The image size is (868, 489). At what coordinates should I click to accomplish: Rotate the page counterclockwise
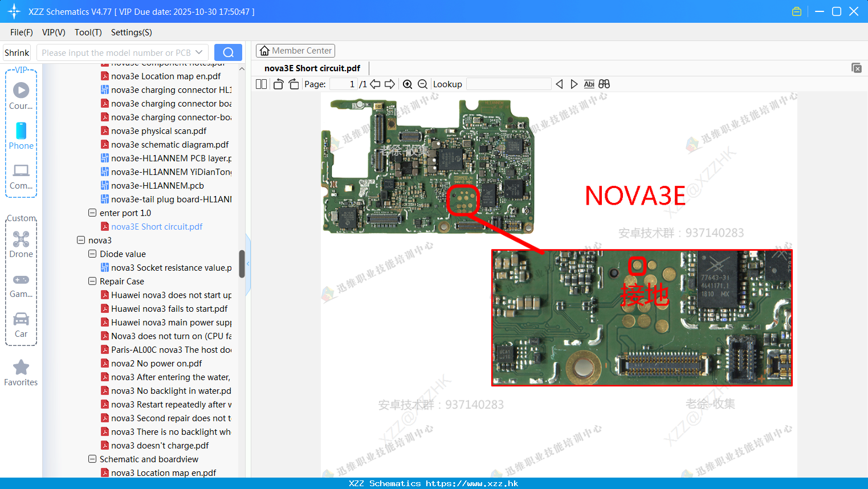(278, 84)
